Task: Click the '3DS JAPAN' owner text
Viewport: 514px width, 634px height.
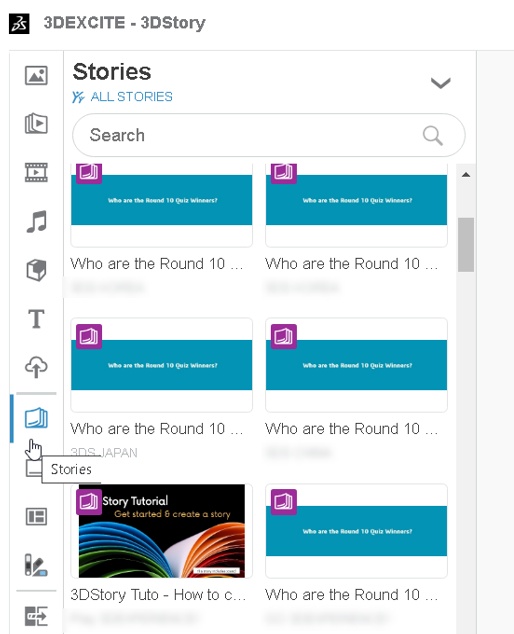Action: pyautogui.click(x=104, y=453)
